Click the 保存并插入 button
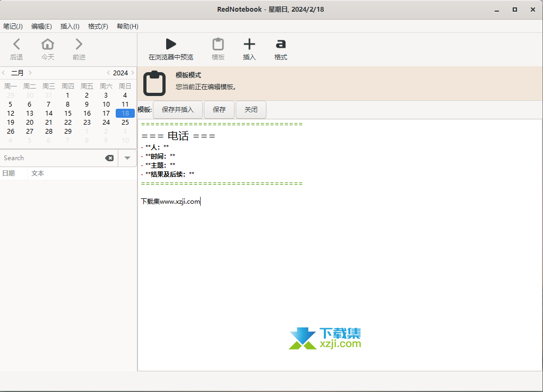 coord(178,110)
